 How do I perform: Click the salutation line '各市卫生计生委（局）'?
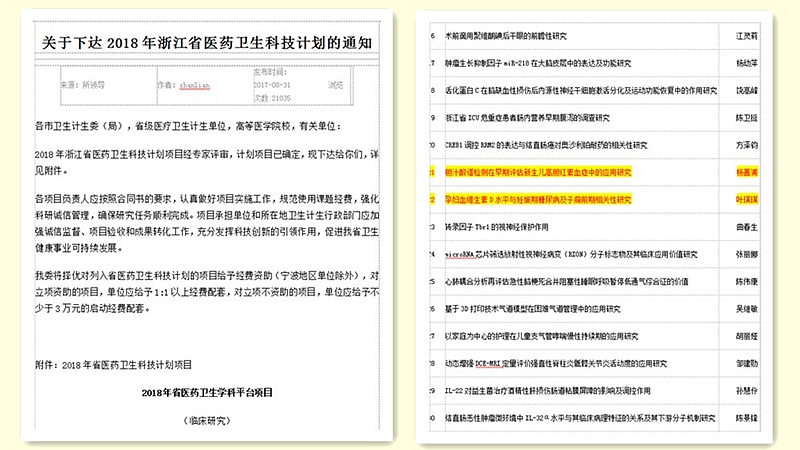click(x=82, y=126)
